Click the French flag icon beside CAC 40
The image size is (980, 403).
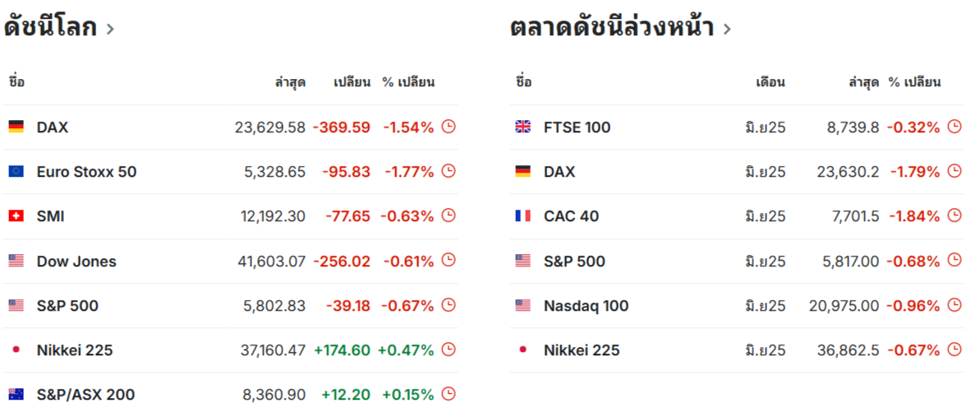tap(522, 215)
